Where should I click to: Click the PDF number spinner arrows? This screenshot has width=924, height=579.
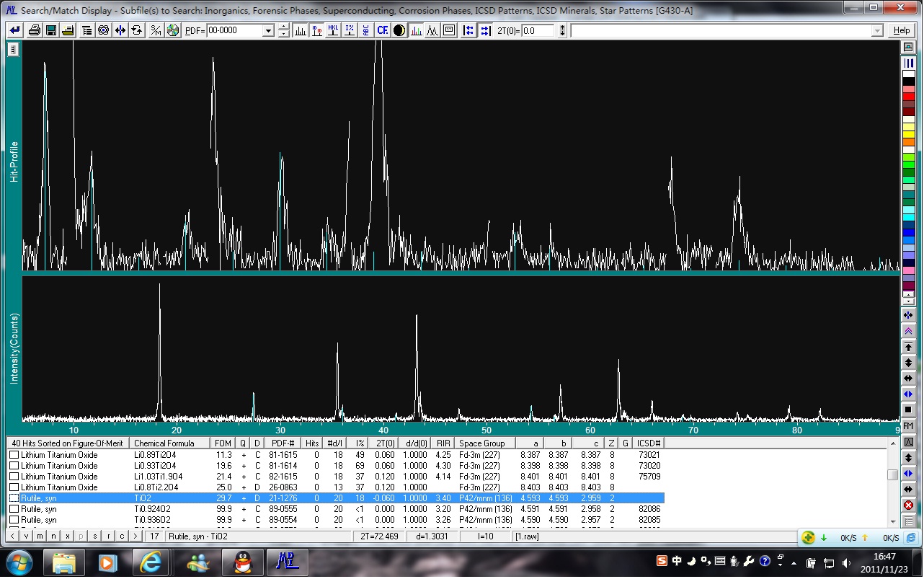(x=284, y=30)
